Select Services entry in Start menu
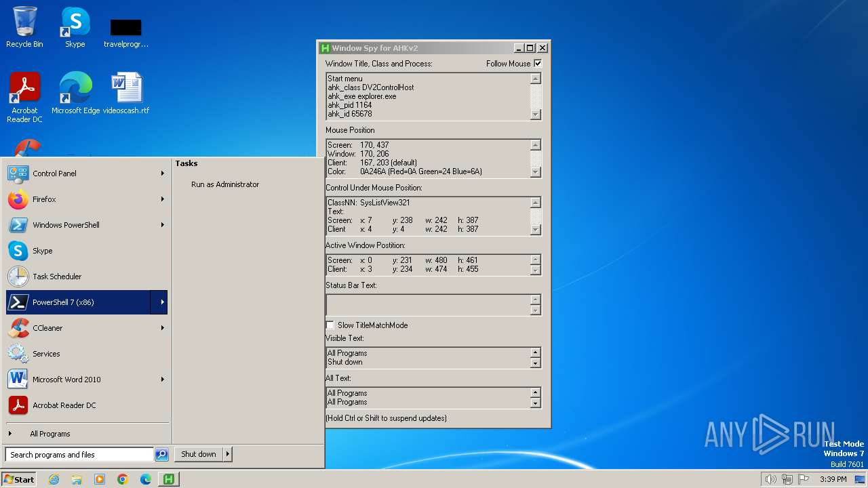Screen dimensions: 868x488 click(87, 354)
